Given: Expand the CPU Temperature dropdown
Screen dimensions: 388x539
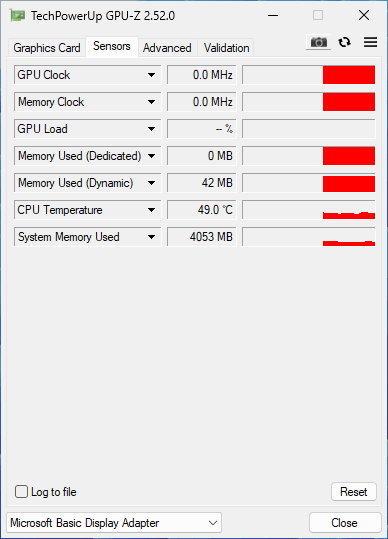Looking at the screenshot, I should (151, 210).
